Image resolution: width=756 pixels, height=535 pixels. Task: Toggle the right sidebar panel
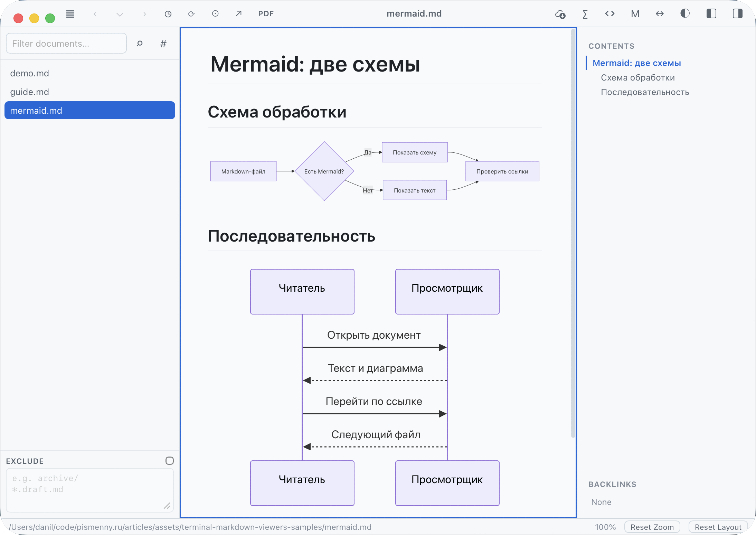coord(738,13)
